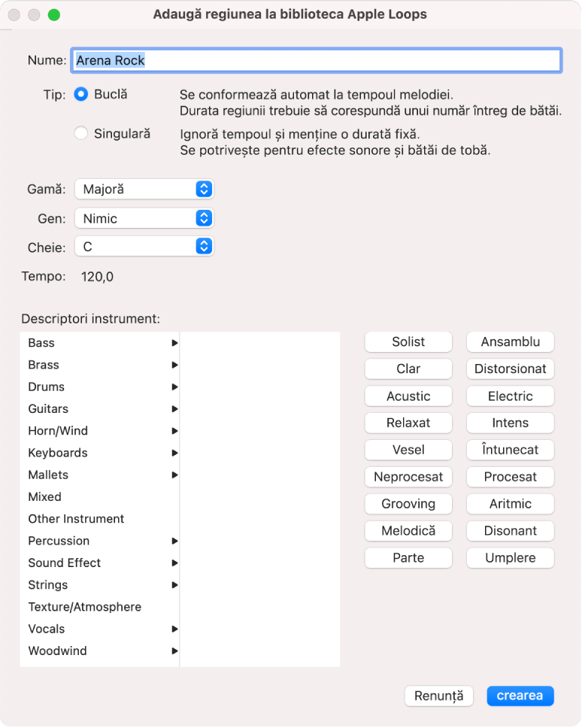Click the Nume text field
Screen dimensions: 582x728
click(x=317, y=60)
